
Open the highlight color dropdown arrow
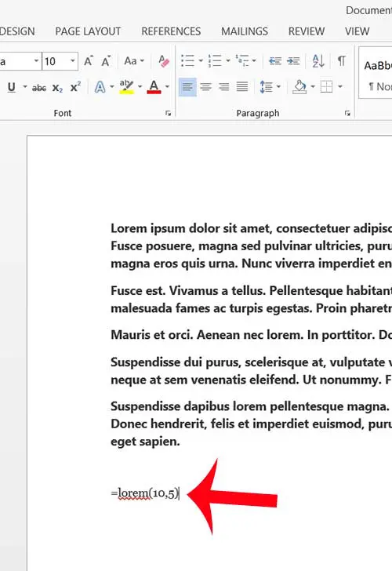click(140, 87)
